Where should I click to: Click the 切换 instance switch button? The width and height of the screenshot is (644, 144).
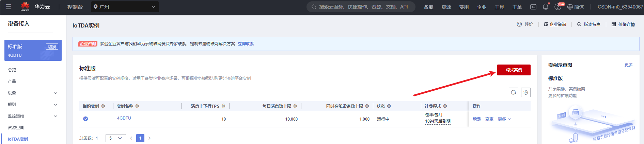pos(52,47)
